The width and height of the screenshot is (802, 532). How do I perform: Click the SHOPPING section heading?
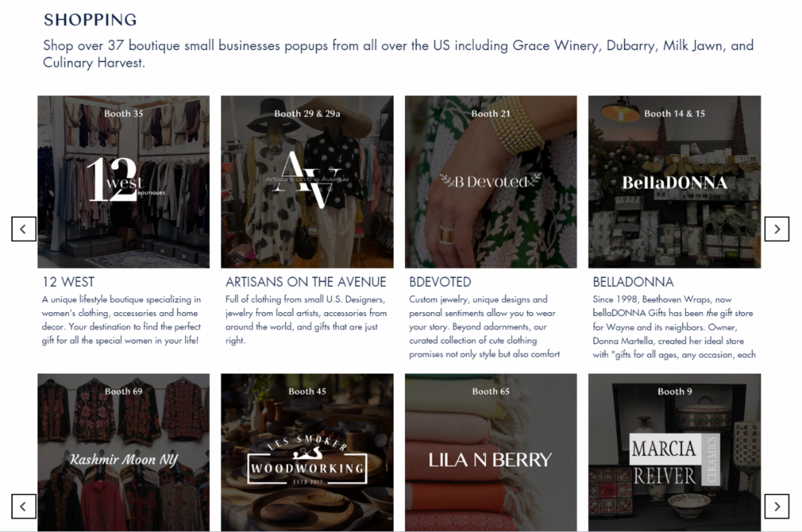coord(90,20)
